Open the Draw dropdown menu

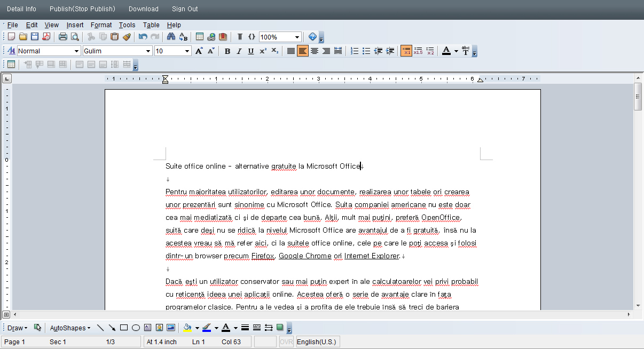[x=17, y=328]
